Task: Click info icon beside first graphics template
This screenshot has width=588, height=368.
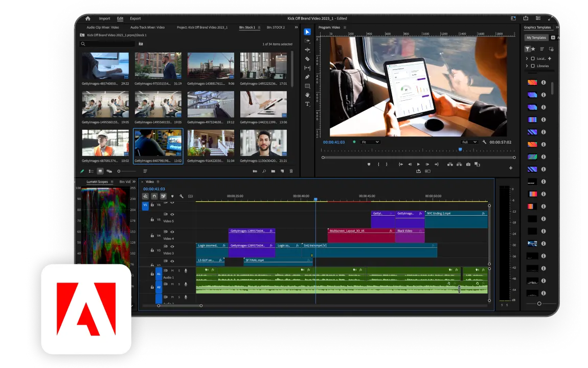Action: [544, 82]
